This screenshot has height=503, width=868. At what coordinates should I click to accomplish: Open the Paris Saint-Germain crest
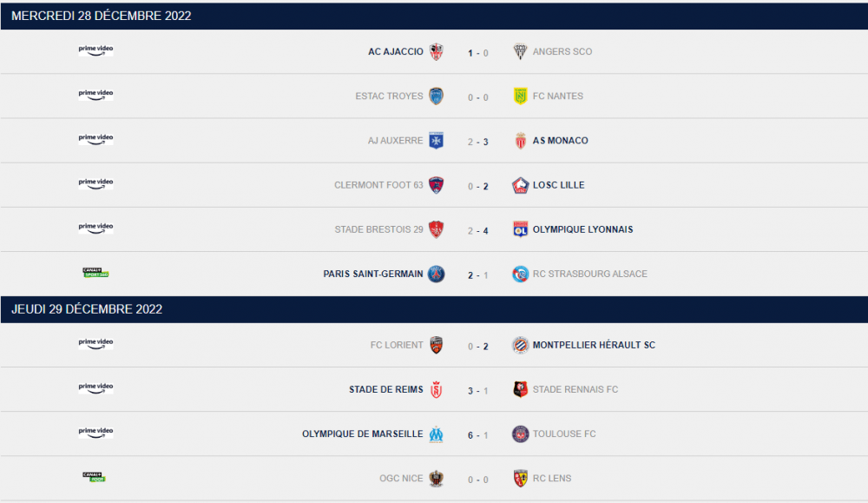[437, 274]
